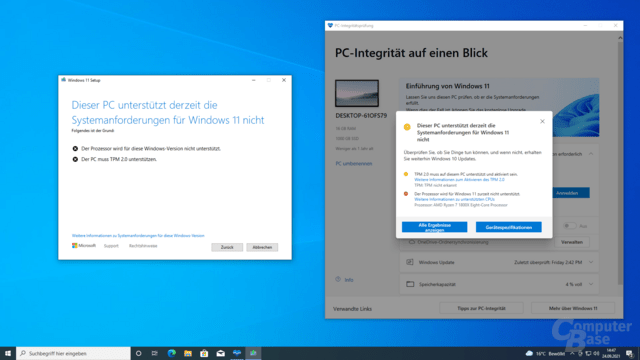Open link about Aktivieren des TPM 2.0
The image size is (640, 360).
459,180
